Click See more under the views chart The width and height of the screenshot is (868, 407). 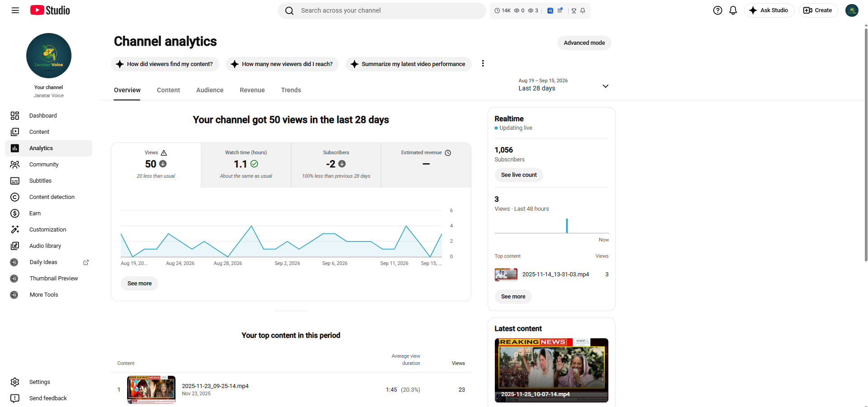139,284
